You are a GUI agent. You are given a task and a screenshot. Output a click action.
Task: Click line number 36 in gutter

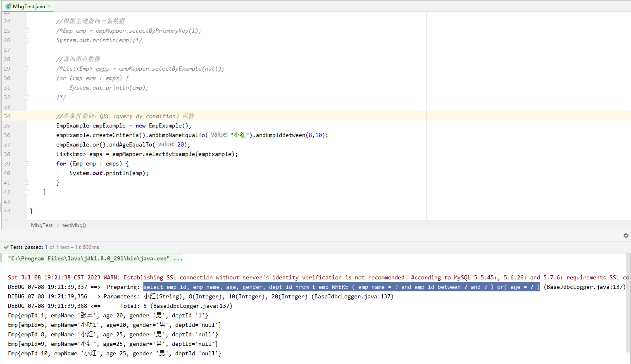[x=7, y=135]
